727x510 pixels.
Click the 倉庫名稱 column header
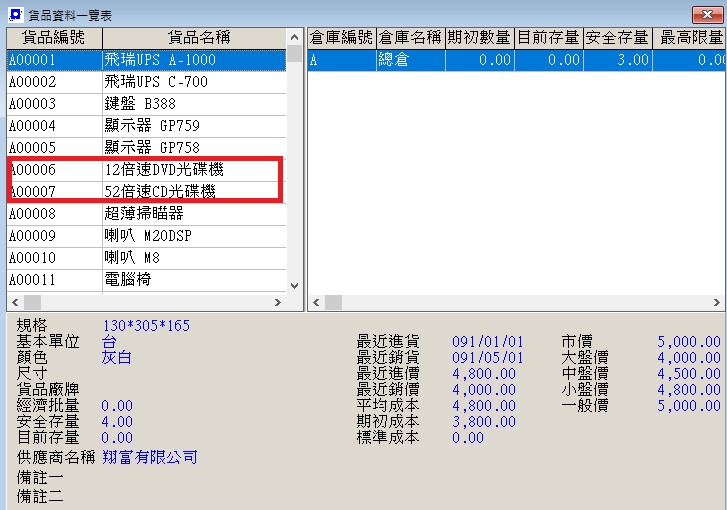[x=410, y=38]
